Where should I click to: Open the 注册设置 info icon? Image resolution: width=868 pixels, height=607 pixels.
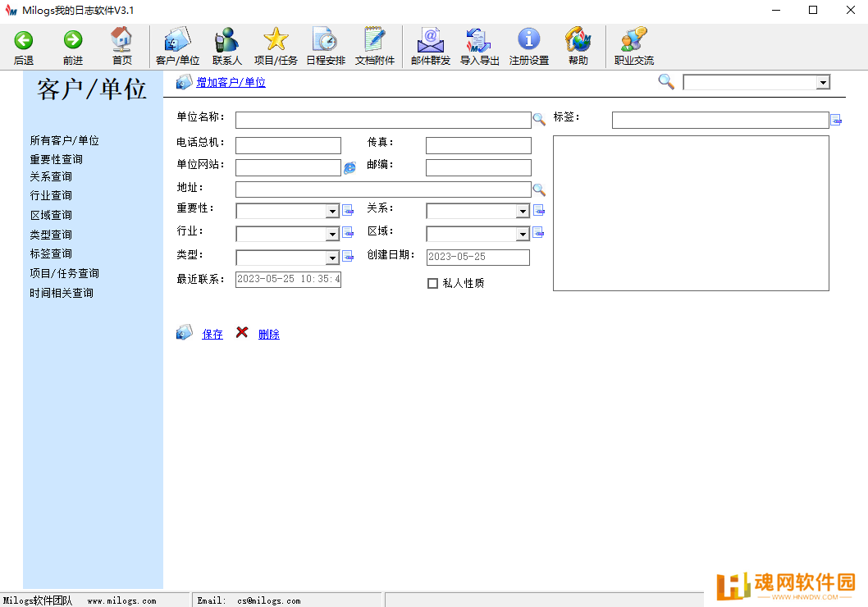[529, 40]
